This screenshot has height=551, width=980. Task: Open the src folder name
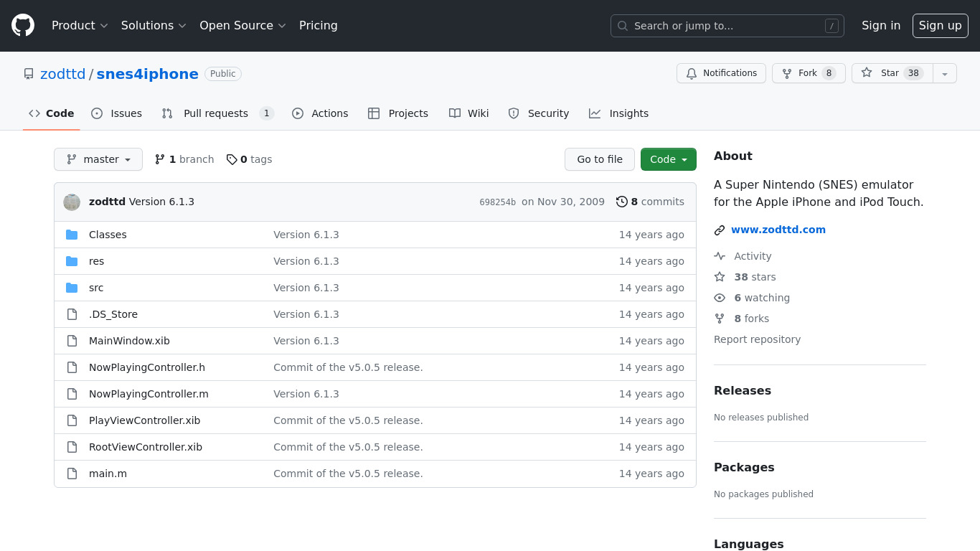point(96,288)
